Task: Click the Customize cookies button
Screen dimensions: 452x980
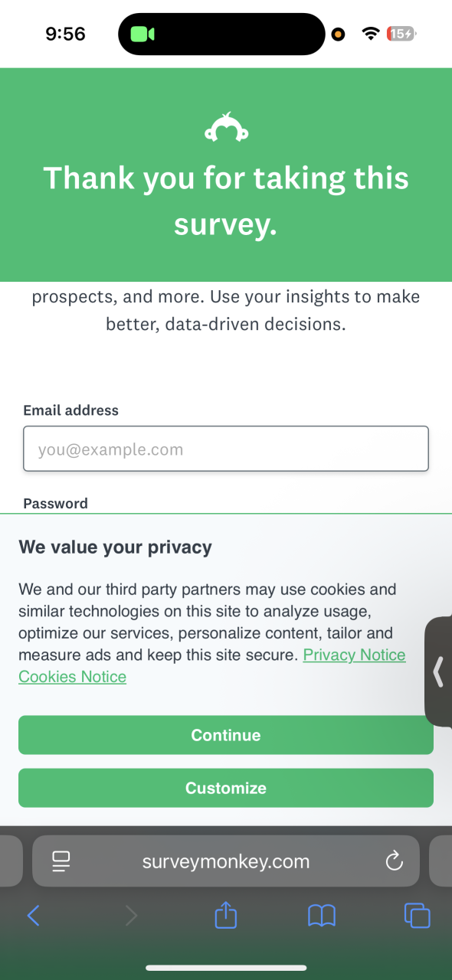Action: pyautogui.click(x=226, y=788)
